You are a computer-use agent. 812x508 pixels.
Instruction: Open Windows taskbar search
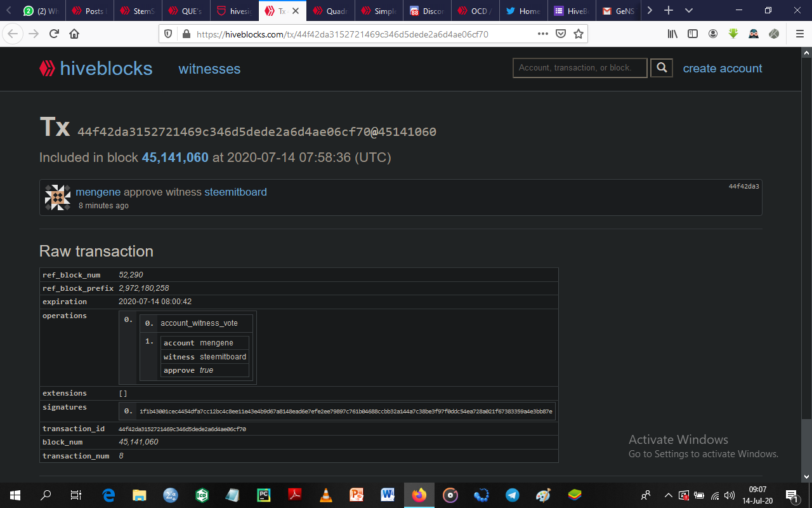point(46,495)
